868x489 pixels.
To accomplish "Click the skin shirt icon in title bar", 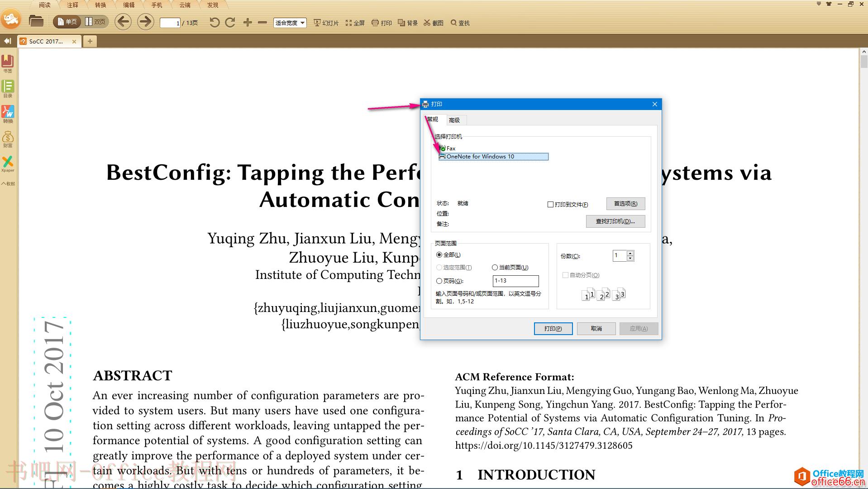I will click(x=829, y=4).
